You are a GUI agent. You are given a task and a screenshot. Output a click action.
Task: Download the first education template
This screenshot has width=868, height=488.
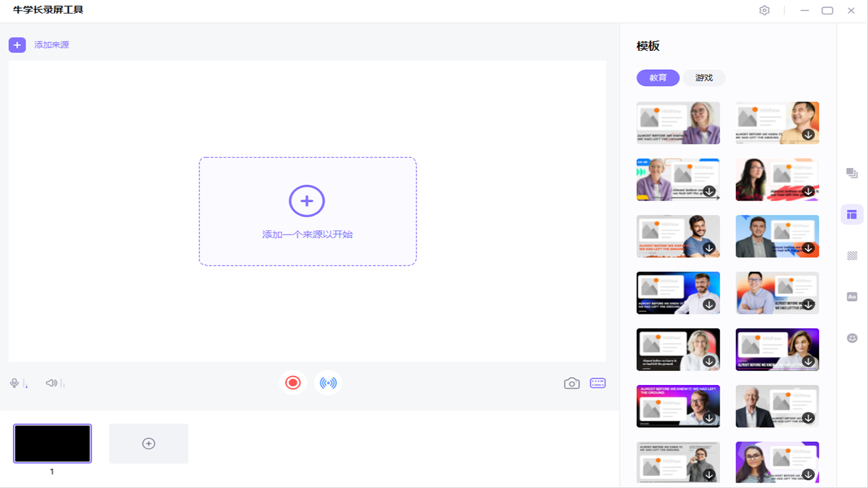[x=709, y=135]
